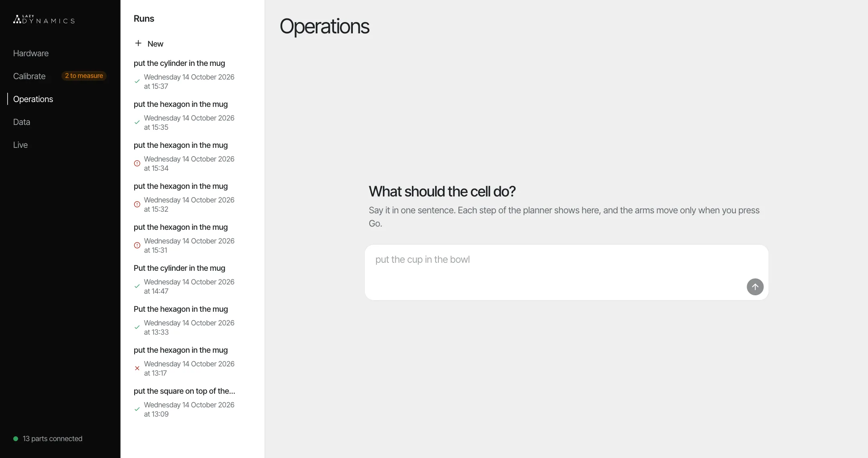868x458 pixels.
Task: Select 'Wednesday 14 October 2026 at 13:17' timestamp
Action: tap(189, 368)
